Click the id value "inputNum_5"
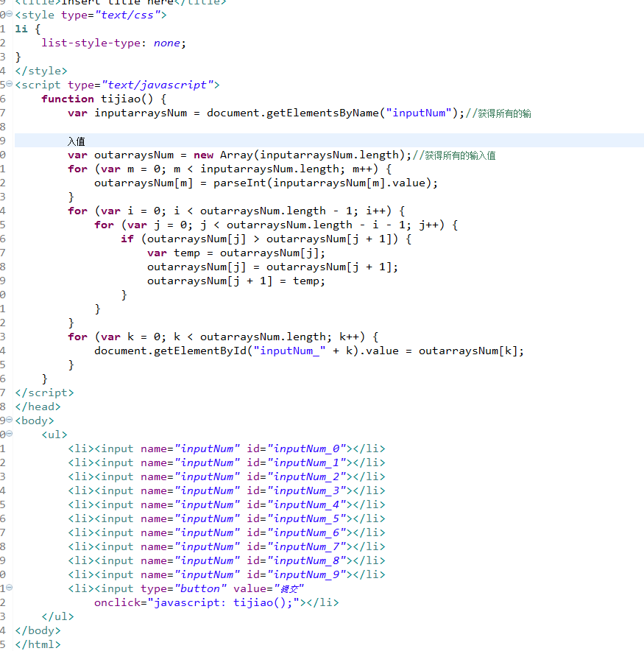 click(307, 519)
